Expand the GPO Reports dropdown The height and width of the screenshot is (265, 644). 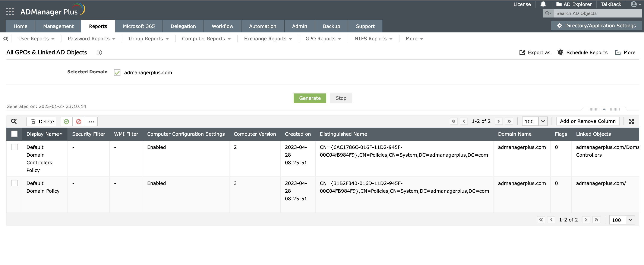coord(323,39)
